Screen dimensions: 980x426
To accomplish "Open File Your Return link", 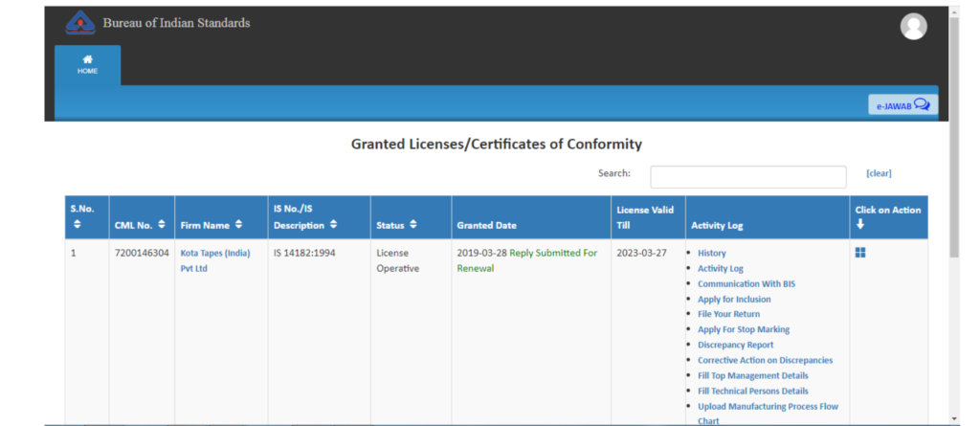I will 728,314.
